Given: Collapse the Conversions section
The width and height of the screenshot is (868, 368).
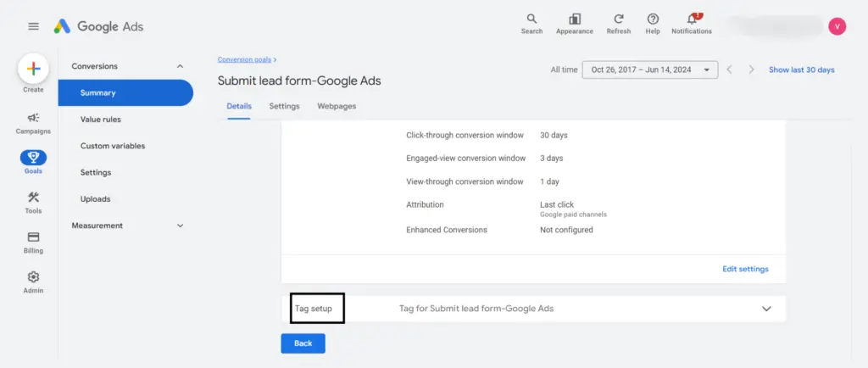Looking at the screenshot, I should coord(180,66).
